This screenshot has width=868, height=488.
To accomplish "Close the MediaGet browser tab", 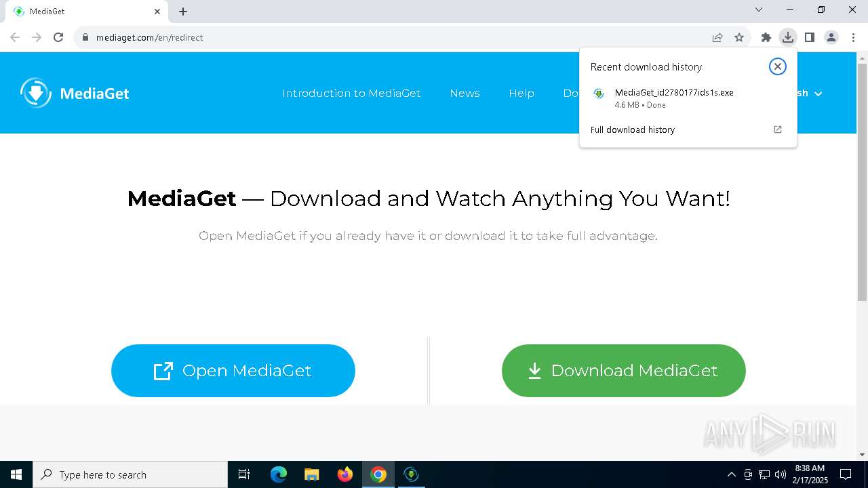I will pyautogui.click(x=157, y=12).
